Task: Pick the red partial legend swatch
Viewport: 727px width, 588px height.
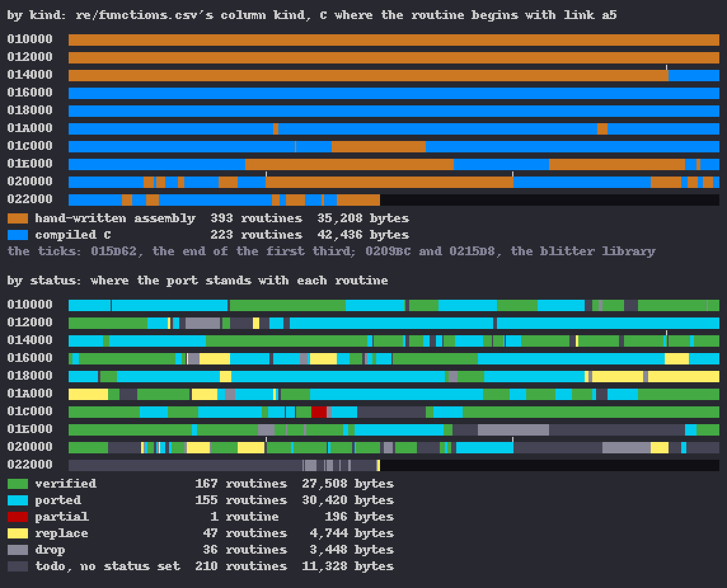Action: [18, 517]
